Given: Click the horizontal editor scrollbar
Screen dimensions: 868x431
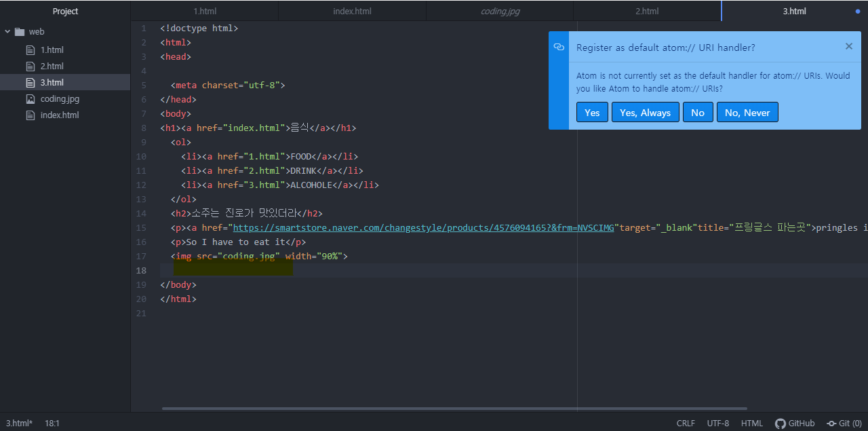Looking at the screenshot, I should (x=454, y=409).
